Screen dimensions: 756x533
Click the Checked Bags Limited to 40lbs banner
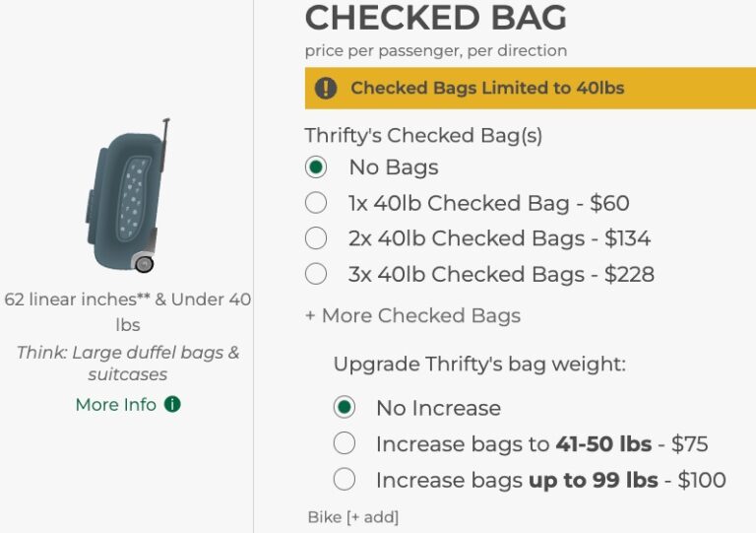pyautogui.click(x=487, y=88)
